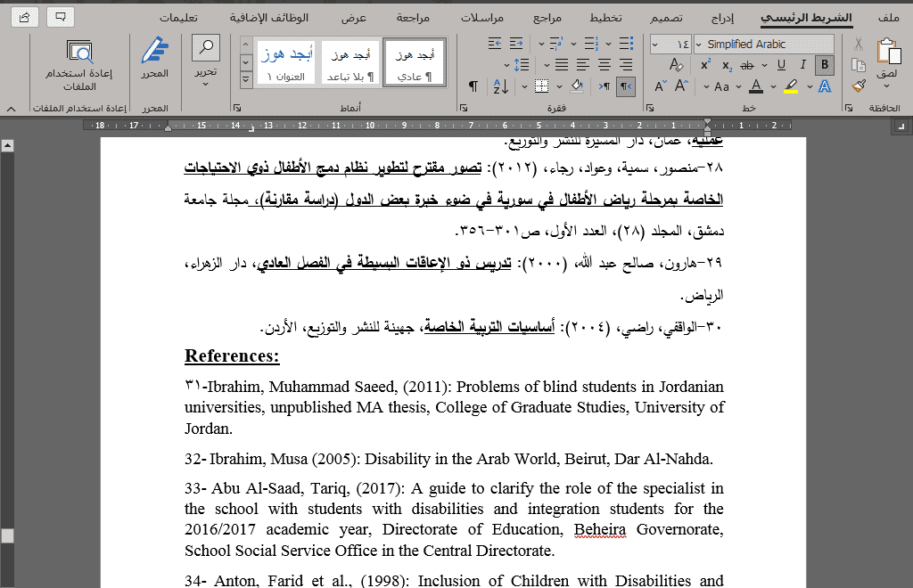This screenshot has width=913, height=588.
Task: Toggle Bold formatting
Action: click(825, 65)
